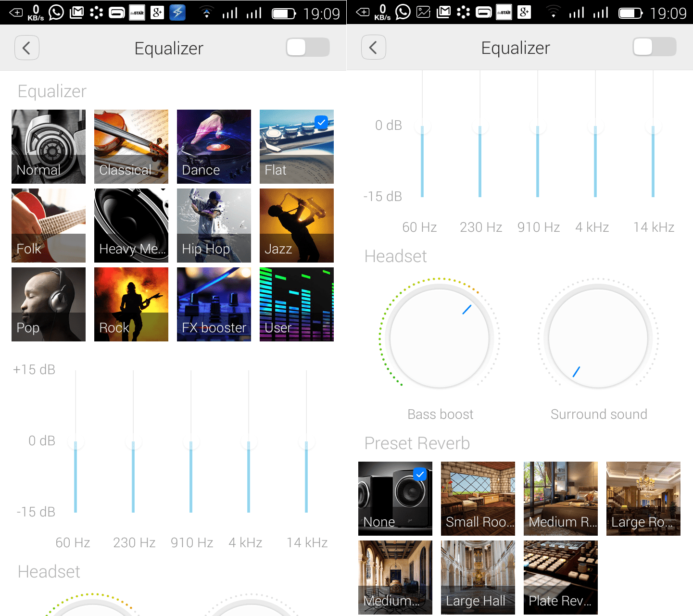
Task: Select the FX booster preset
Action: [x=214, y=304]
